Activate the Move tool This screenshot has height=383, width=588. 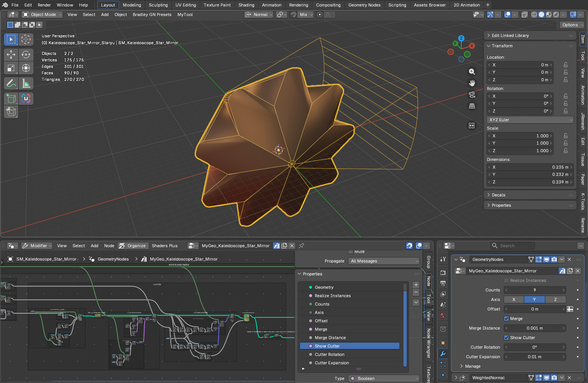tap(11, 55)
